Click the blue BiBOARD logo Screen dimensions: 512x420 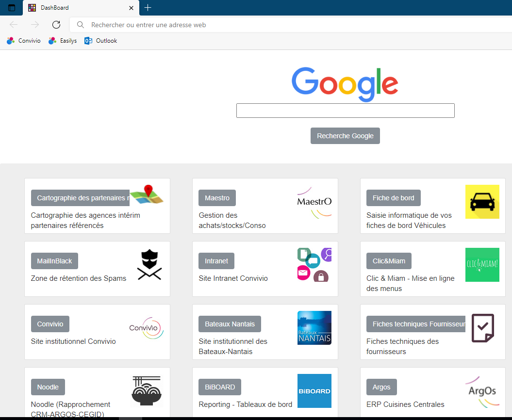coord(314,390)
